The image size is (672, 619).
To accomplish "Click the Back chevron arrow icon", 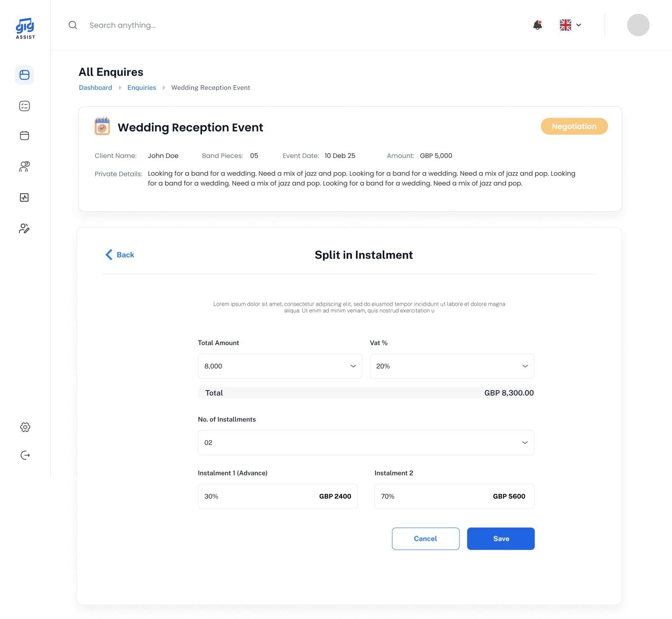I will (x=109, y=254).
